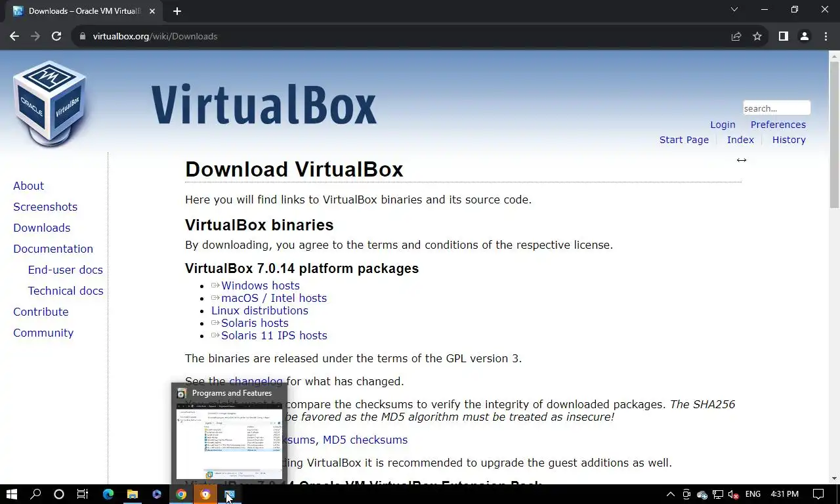Viewport: 840px width, 504px height.
Task: Open the Contribute sidebar link
Action: (x=41, y=312)
